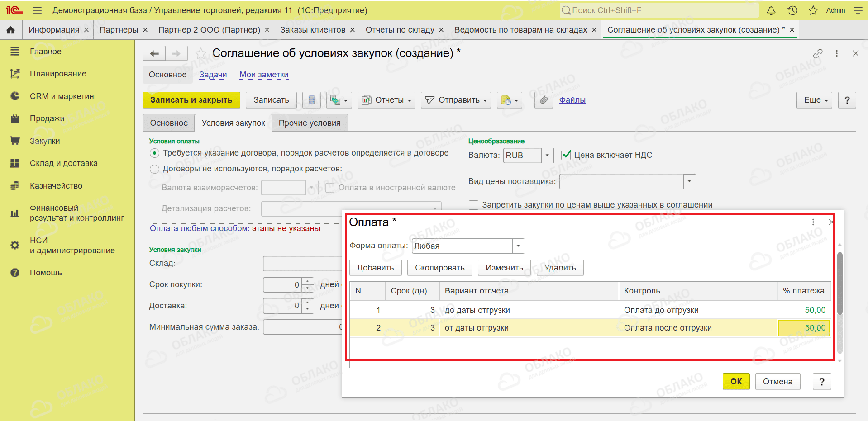Screen dimensions: 868x421
Task: Close the agreement form with X
Action: [x=856, y=53]
